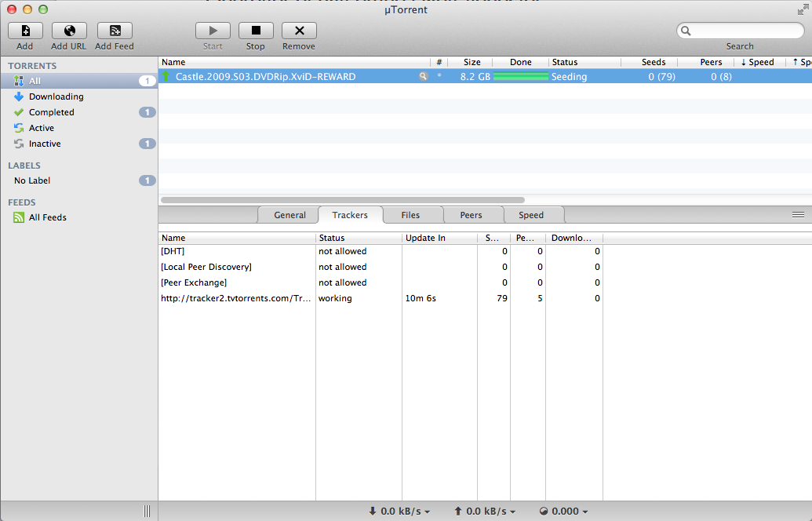This screenshot has width=812, height=521.
Task: Select the All torrents category
Action: click(x=78, y=81)
